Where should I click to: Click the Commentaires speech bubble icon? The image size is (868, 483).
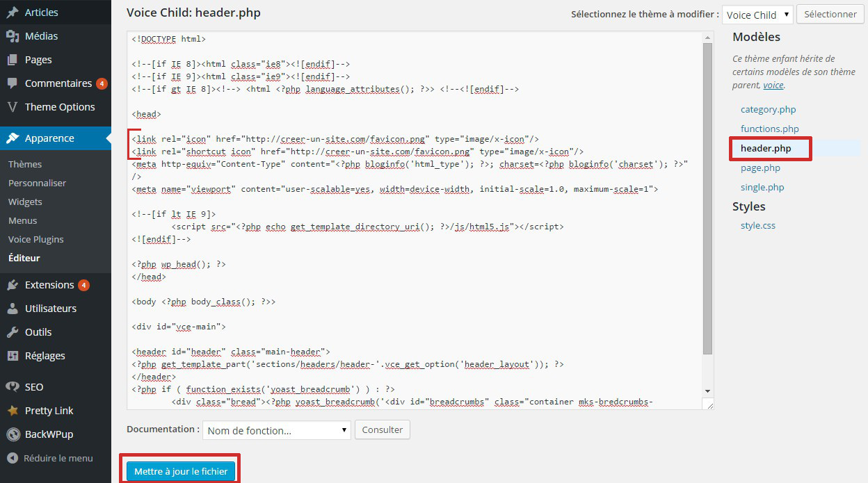pyautogui.click(x=13, y=83)
